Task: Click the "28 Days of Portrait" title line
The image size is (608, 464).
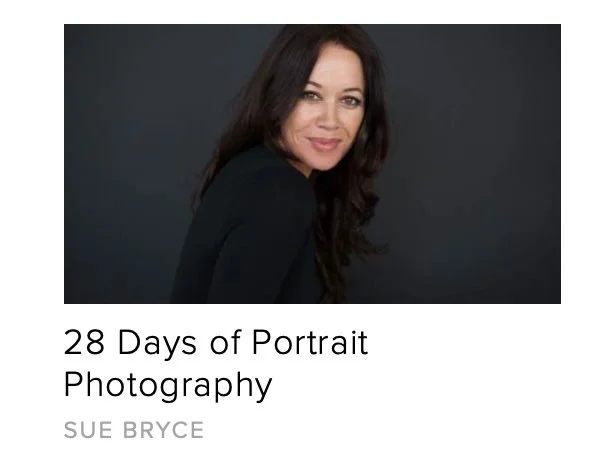Action: tap(216, 342)
